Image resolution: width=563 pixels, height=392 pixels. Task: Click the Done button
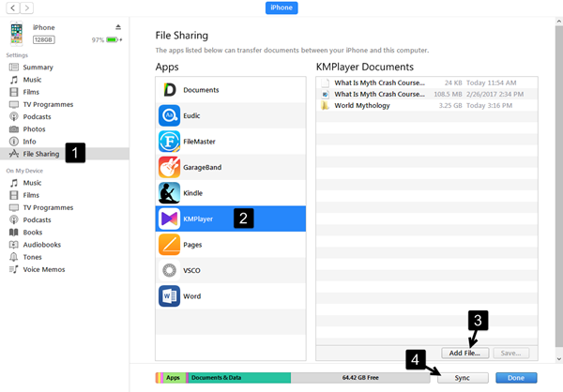[x=516, y=378]
